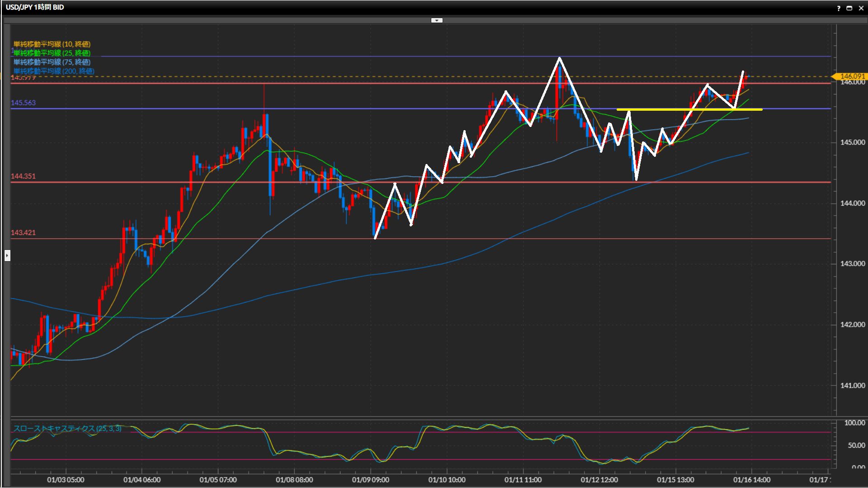Image resolution: width=868 pixels, height=488 pixels.
Task: Click the help question mark icon
Action: (x=839, y=8)
